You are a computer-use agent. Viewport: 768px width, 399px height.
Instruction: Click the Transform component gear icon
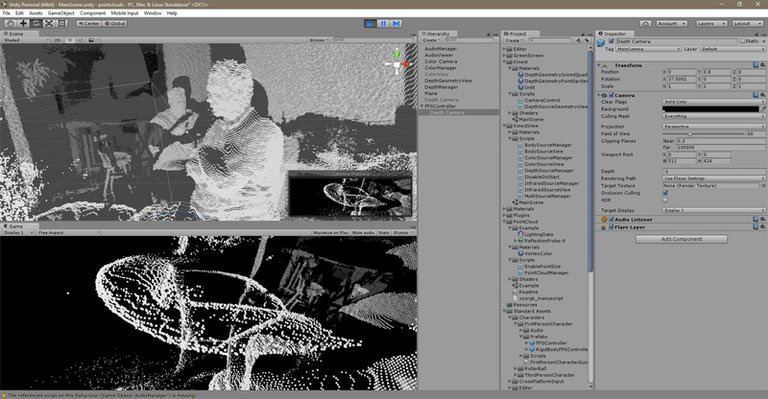763,65
